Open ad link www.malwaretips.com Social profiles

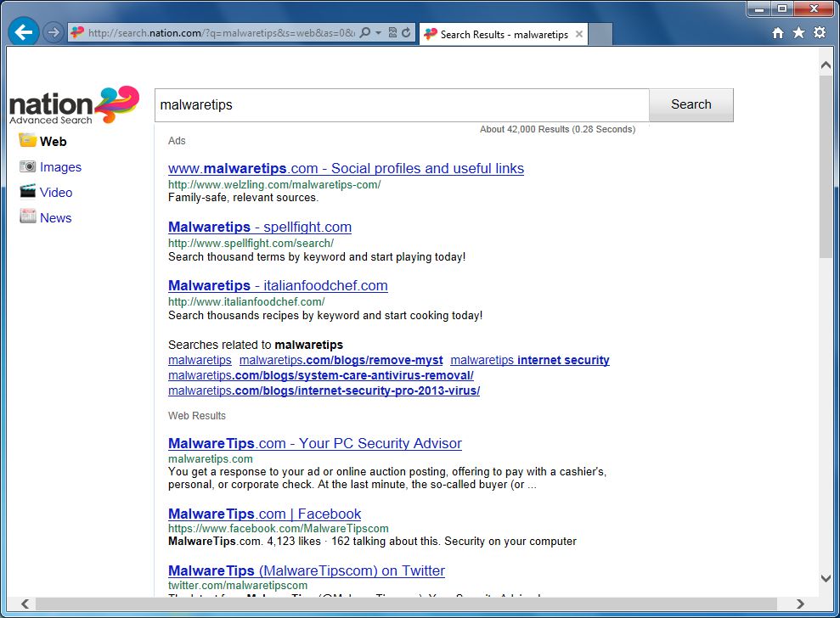346,168
